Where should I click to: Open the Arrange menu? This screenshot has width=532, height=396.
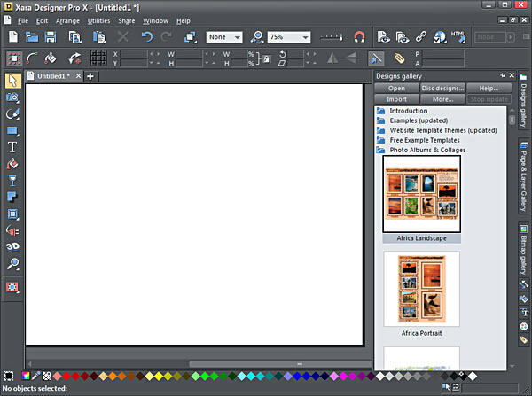pos(67,21)
